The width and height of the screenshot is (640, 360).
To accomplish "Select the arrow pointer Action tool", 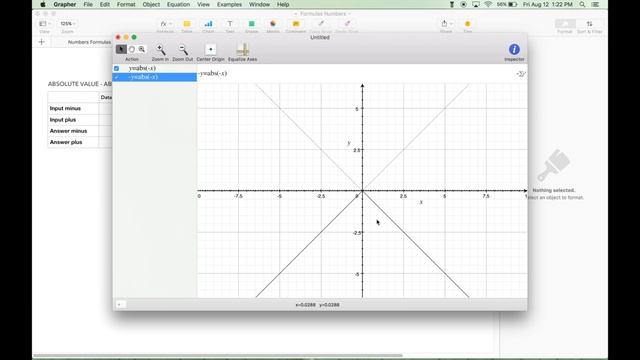I will [x=121, y=49].
